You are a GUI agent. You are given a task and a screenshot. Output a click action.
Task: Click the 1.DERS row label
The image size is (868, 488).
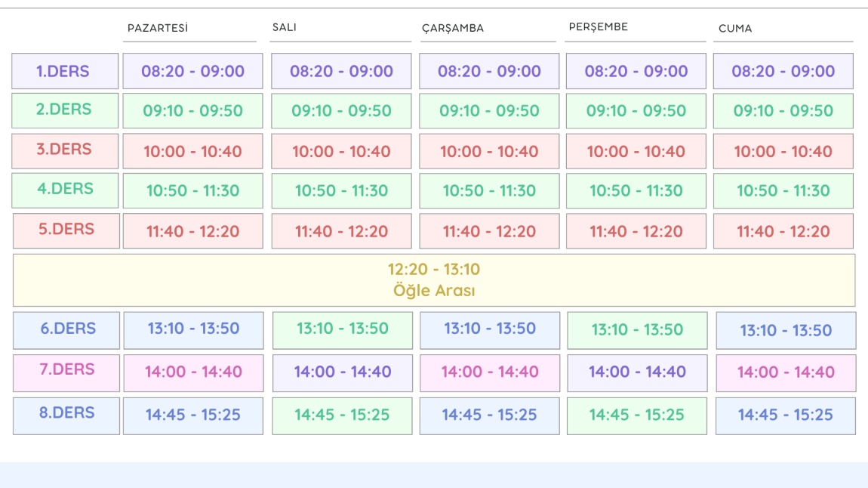click(65, 72)
